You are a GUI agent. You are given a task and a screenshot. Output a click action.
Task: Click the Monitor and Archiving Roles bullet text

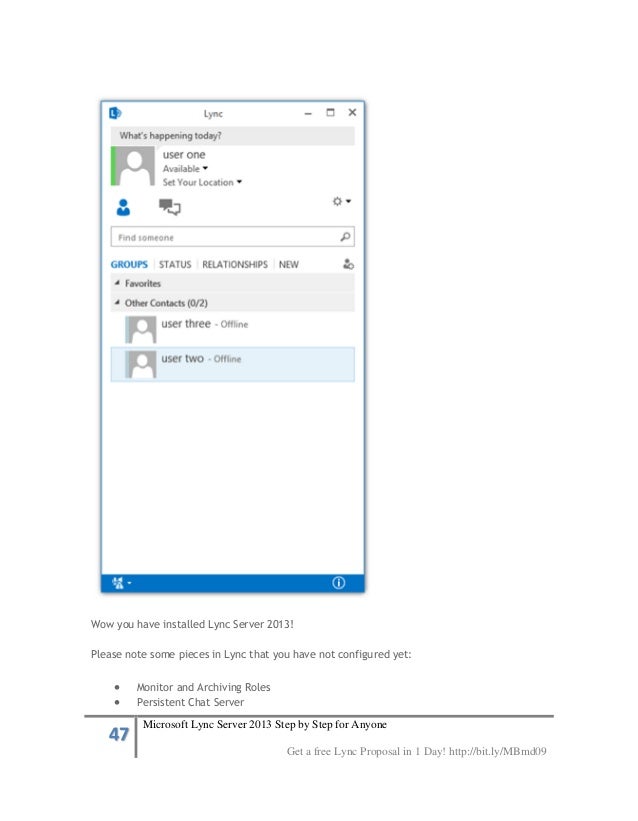pyautogui.click(x=203, y=687)
